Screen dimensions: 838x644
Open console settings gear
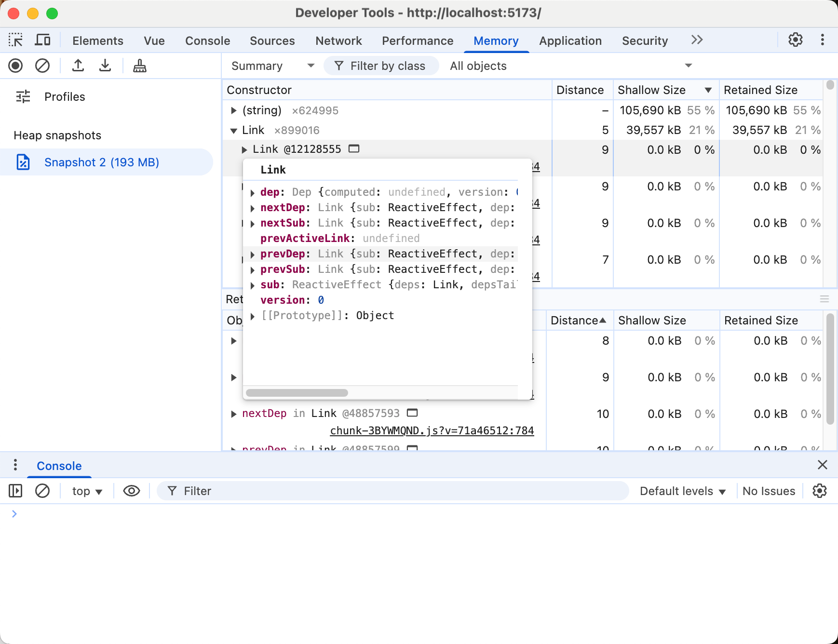click(820, 491)
